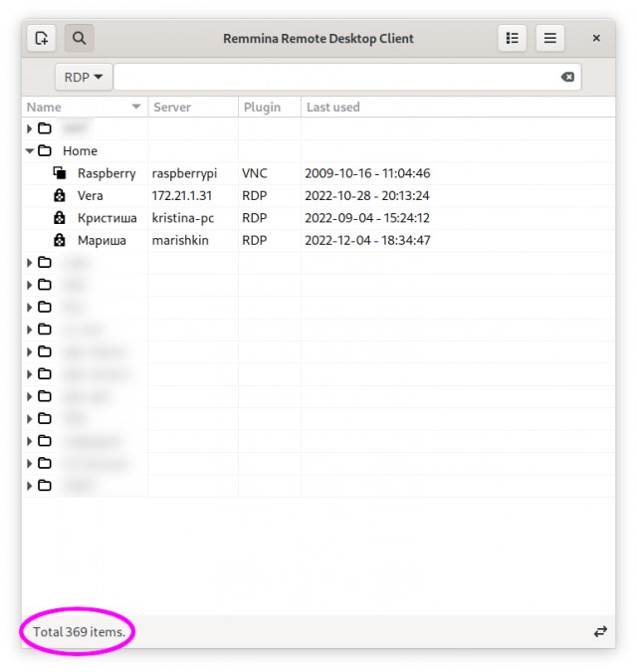Image resolution: width=637 pixels, height=672 pixels.
Task: Click last used 2022-10-28 - 20:13:24
Action: point(367,195)
